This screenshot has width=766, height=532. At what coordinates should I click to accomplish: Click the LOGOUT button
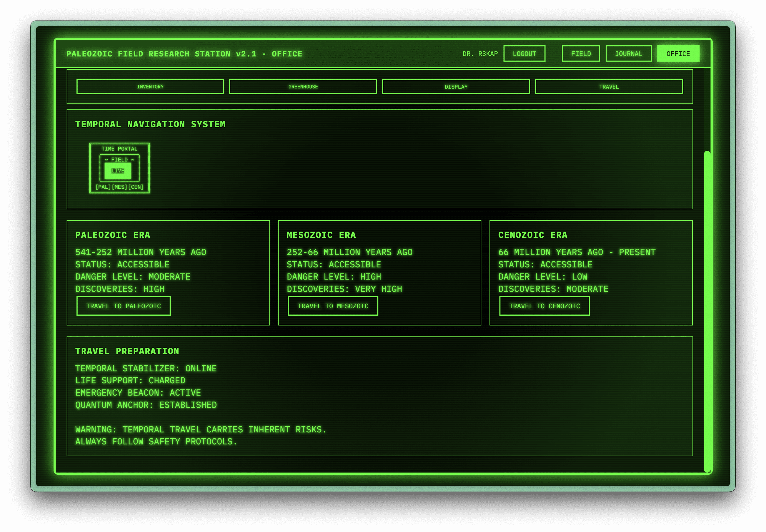pyautogui.click(x=524, y=54)
